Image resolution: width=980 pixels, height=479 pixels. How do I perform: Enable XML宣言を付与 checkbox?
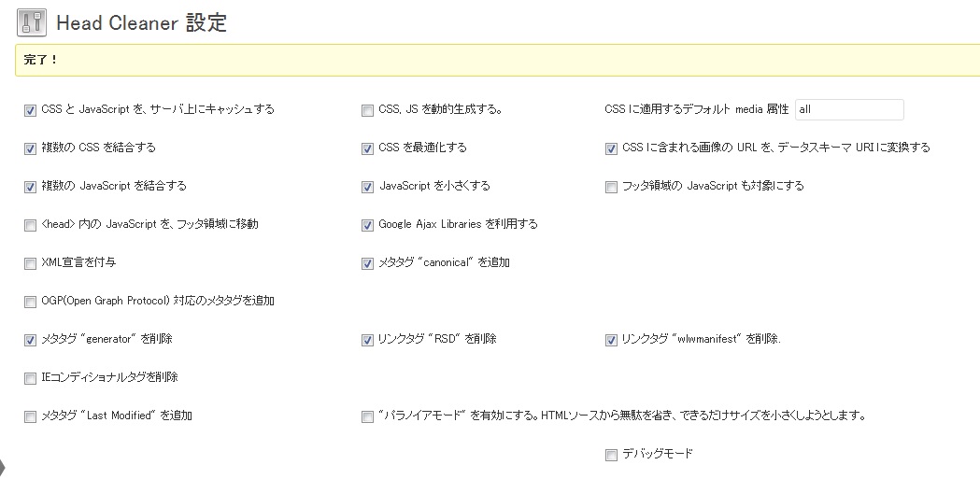click(x=31, y=263)
